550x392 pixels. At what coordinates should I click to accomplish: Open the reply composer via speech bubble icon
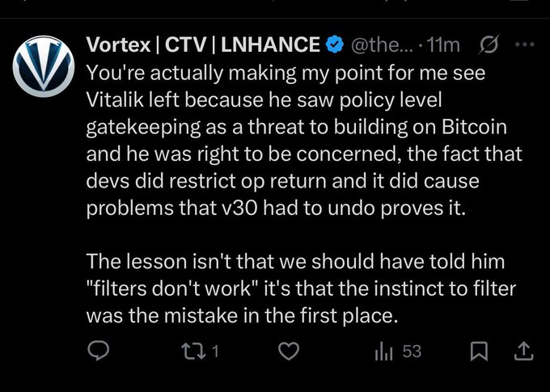(98, 351)
